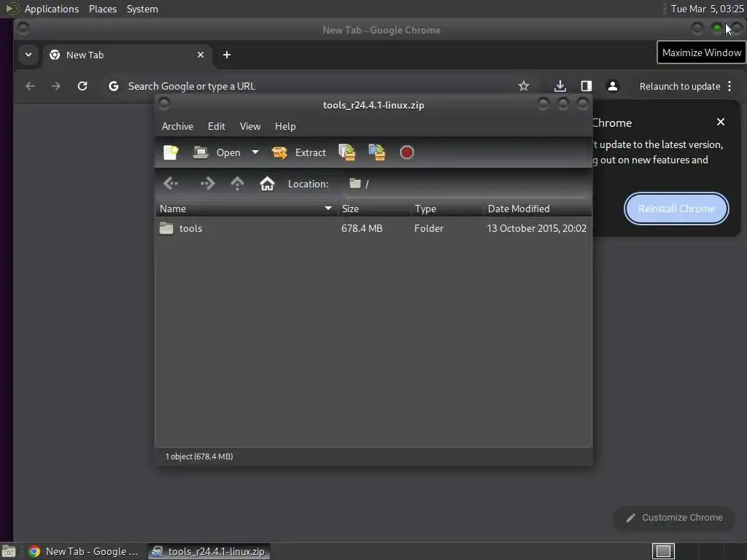
Task: Add files to the archive
Action: pyautogui.click(x=347, y=152)
